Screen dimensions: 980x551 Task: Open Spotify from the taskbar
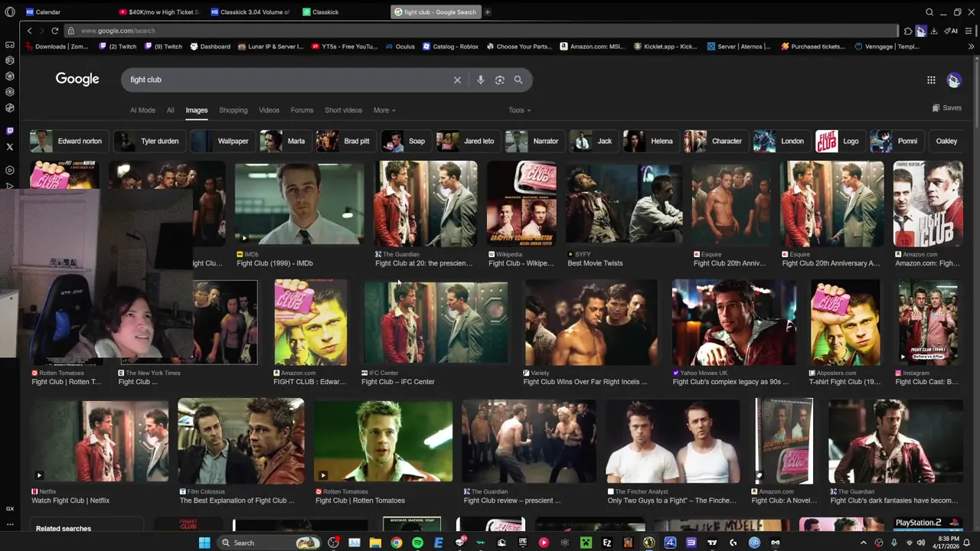[x=417, y=543]
